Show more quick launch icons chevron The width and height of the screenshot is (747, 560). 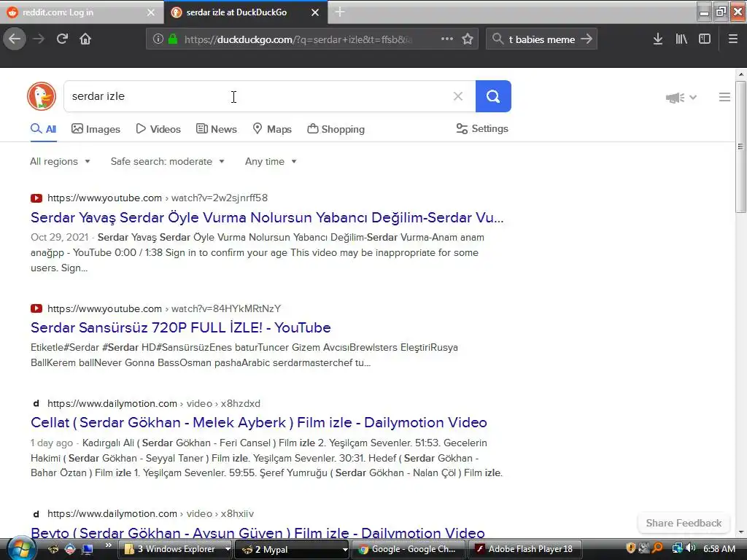coord(108,545)
